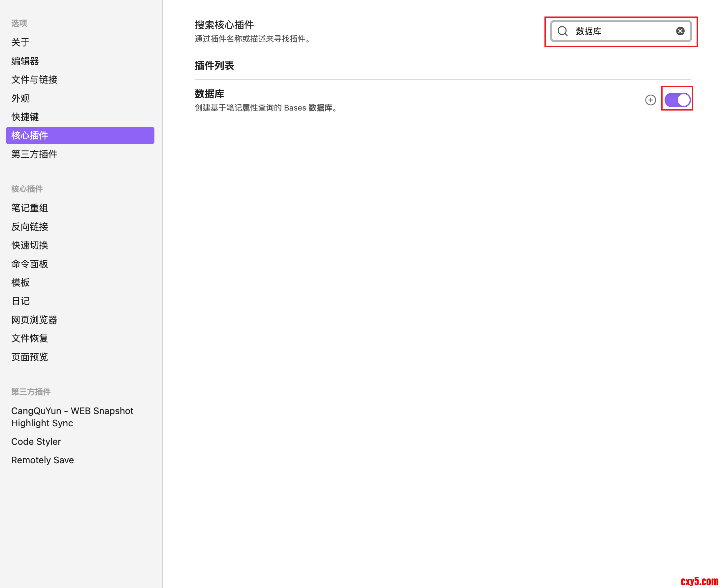Image resolution: width=720 pixels, height=588 pixels.
Task: Open 日记 plugin settings
Action: (x=20, y=301)
